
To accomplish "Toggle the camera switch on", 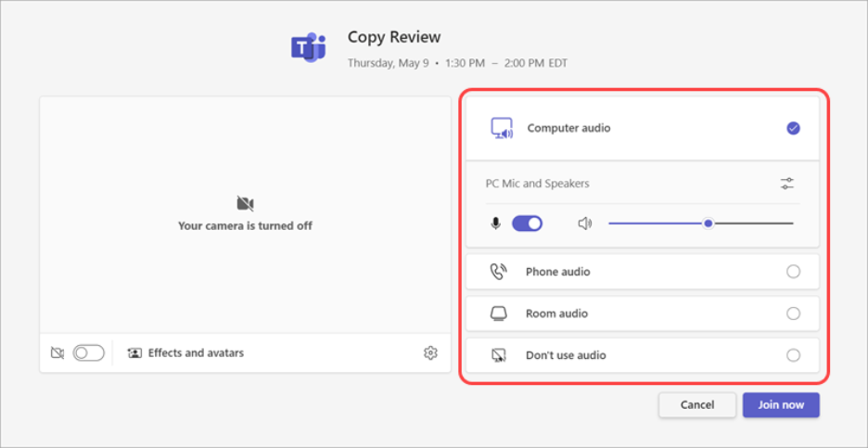I will (88, 353).
